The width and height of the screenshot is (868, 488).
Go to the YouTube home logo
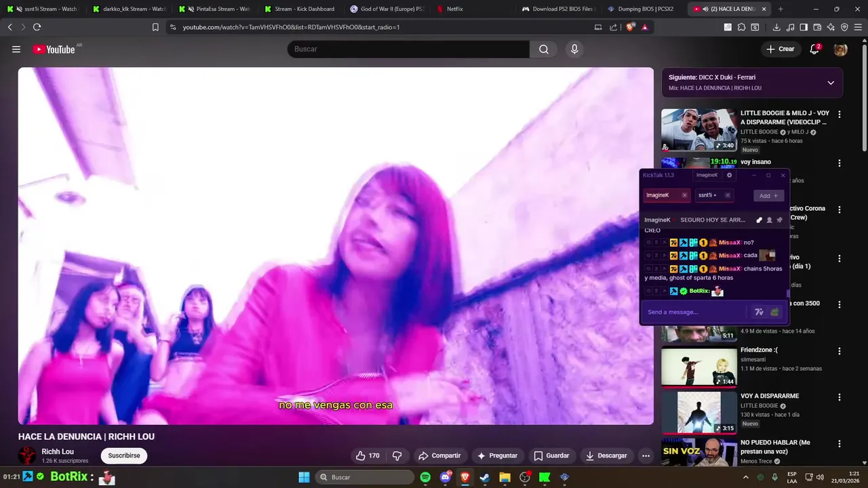coord(54,49)
